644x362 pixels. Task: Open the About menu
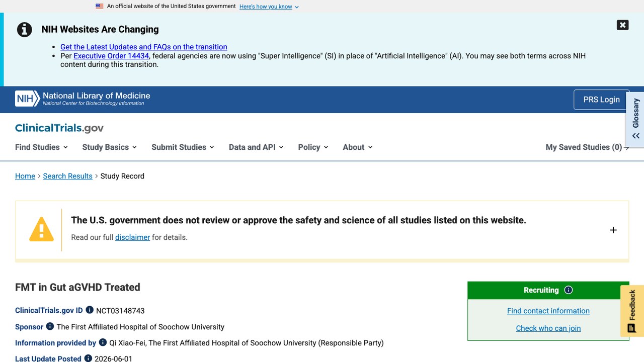click(358, 147)
